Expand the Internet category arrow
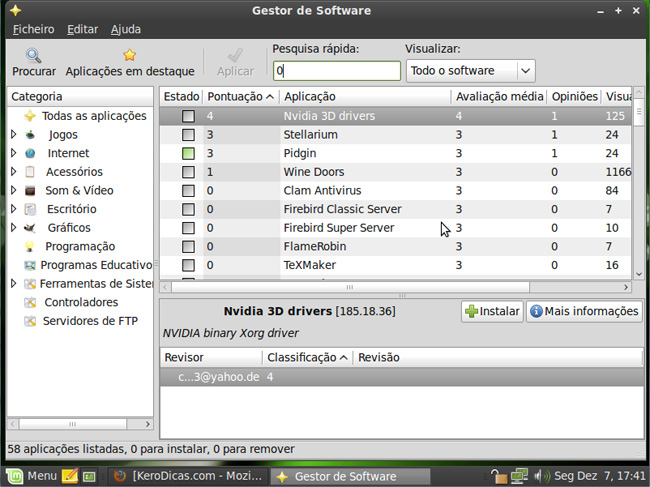Image resolution: width=650 pixels, height=487 pixels. 13,153
